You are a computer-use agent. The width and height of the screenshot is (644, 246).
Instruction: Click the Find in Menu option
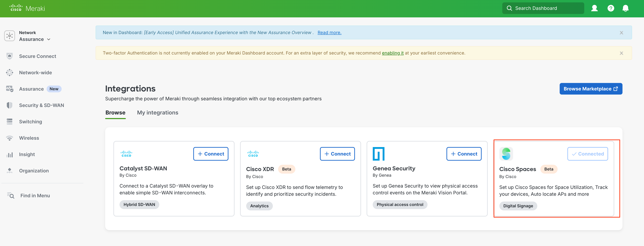click(35, 196)
